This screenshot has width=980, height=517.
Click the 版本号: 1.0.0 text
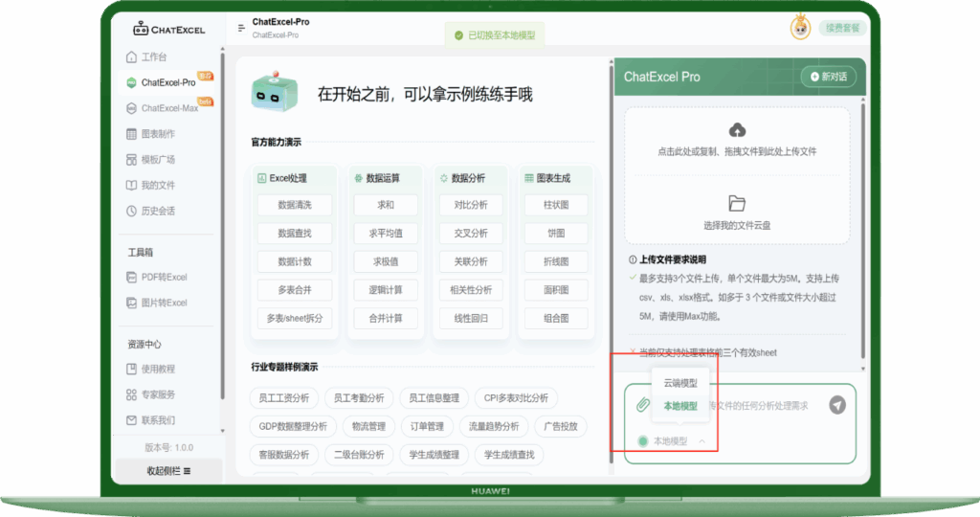pyautogui.click(x=168, y=448)
